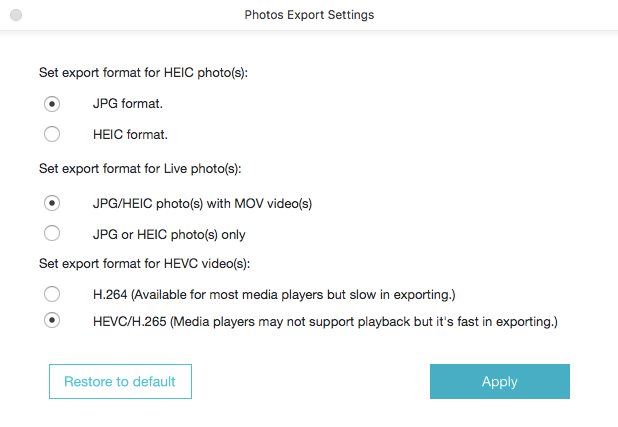The height and width of the screenshot is (427, 618).
Task: Select the JPG format radio button
Action: (52, 103)
